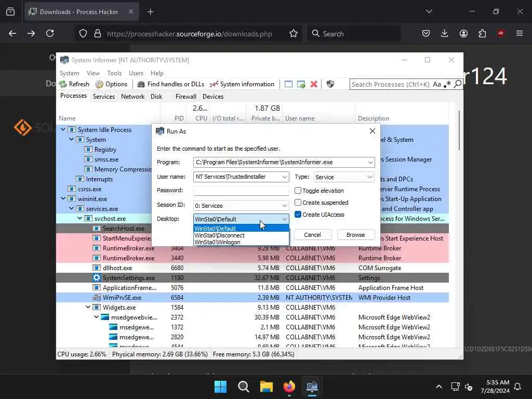532x399 pixels.
Task: Open Windows notification bell
Action: (x=518, y=387)
